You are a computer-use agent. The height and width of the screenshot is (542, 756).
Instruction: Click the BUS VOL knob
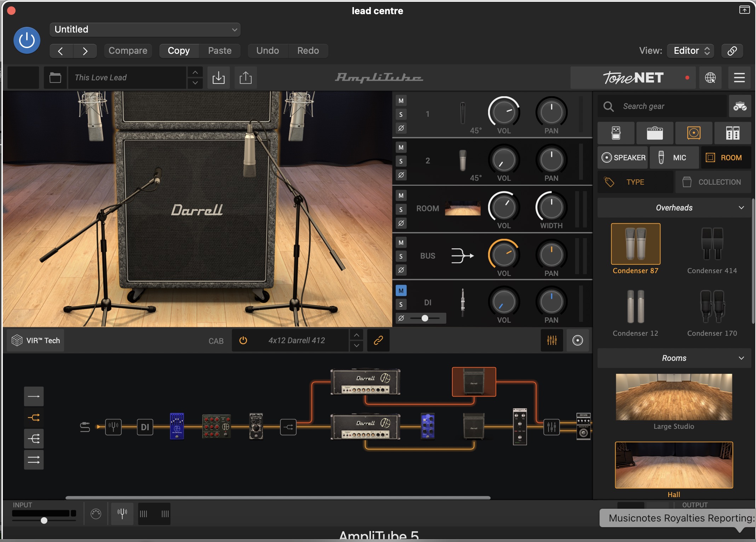(504, 255)
